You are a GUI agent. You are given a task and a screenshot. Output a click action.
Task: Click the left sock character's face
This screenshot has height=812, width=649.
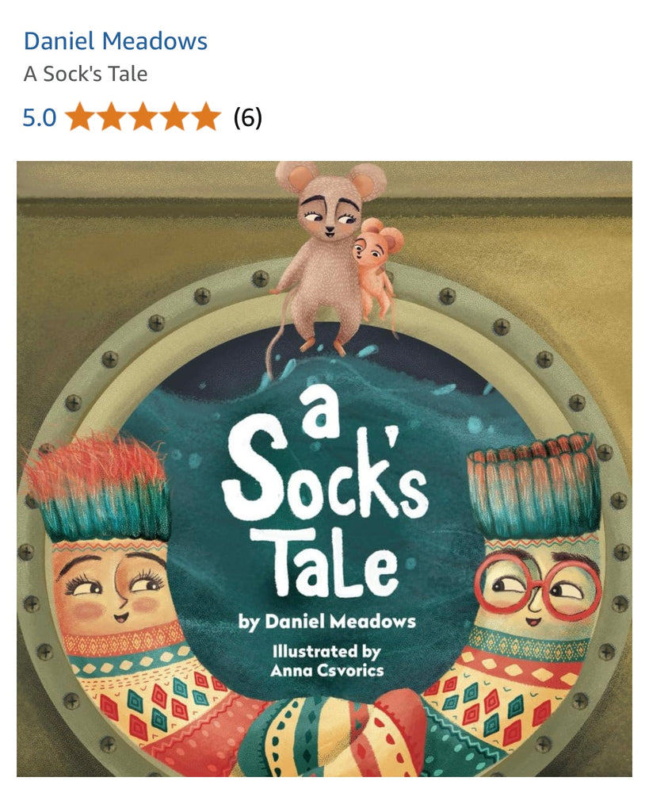[111, 585]
